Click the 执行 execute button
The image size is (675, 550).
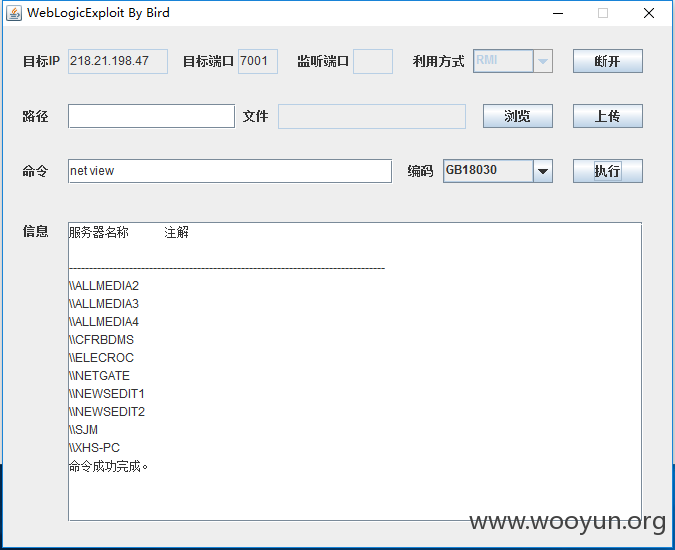(607, 171)
